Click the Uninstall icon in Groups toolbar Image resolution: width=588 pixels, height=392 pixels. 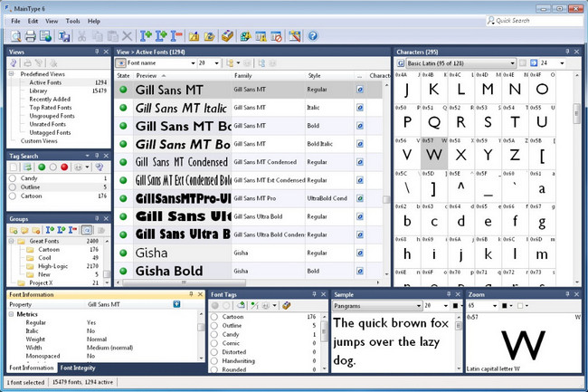72,230
